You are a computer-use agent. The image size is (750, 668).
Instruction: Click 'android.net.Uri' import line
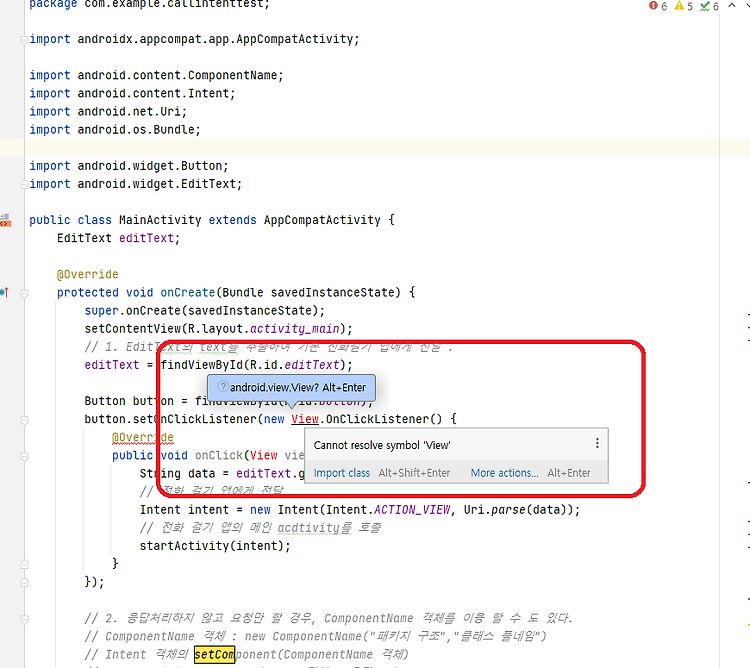click(x=108, y=112)
